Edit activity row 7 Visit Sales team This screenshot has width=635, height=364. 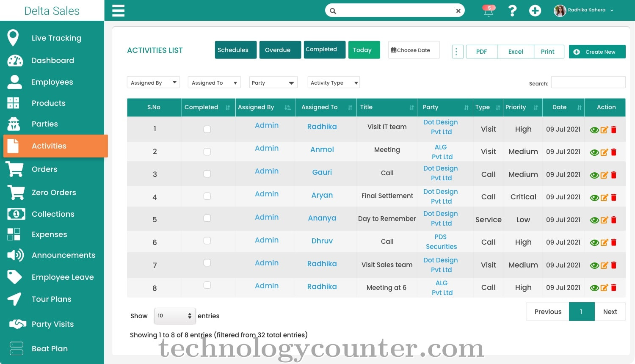(x=604, y=265)
